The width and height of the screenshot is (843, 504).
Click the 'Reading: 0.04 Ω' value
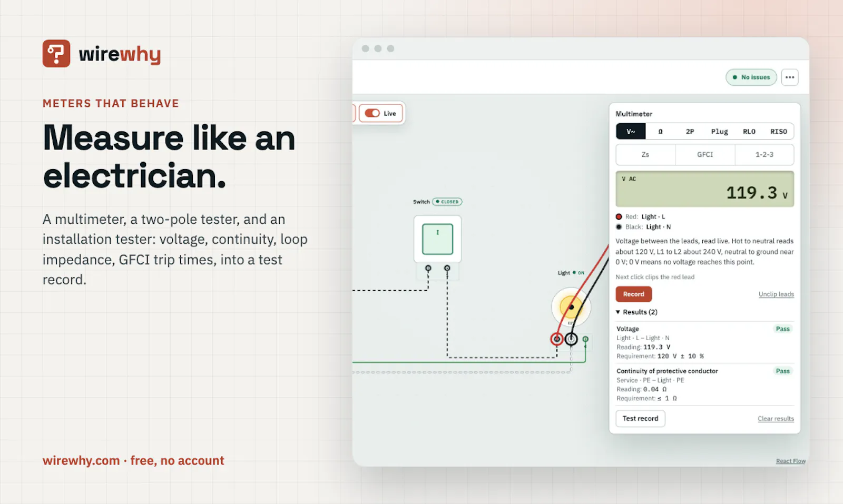click(x=642, y=390)
